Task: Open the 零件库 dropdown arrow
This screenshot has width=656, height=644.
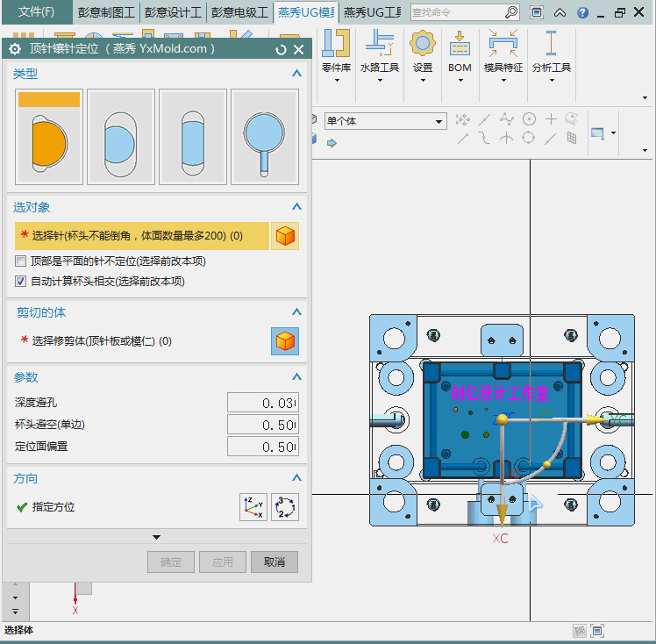Action: coord(337,81)
